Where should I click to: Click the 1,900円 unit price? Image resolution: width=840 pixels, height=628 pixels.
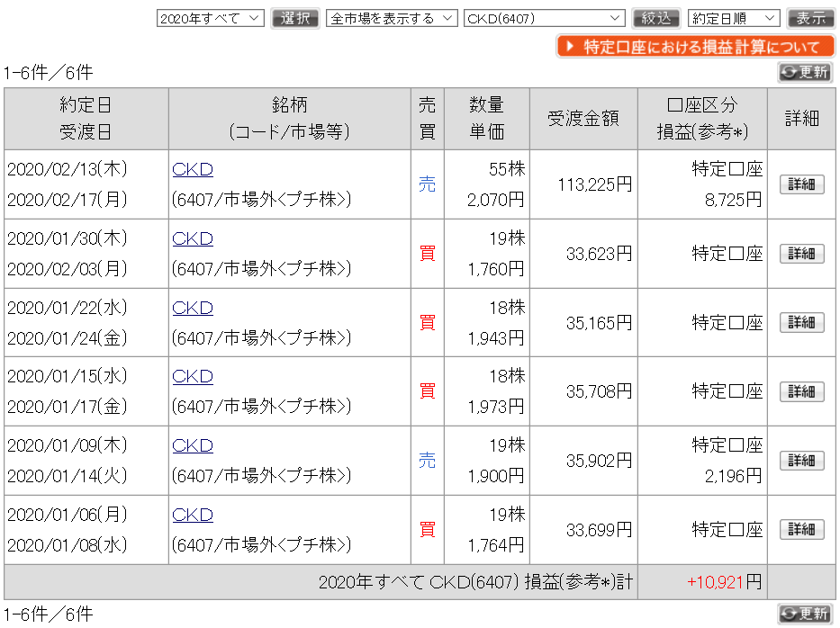(495, 476)
